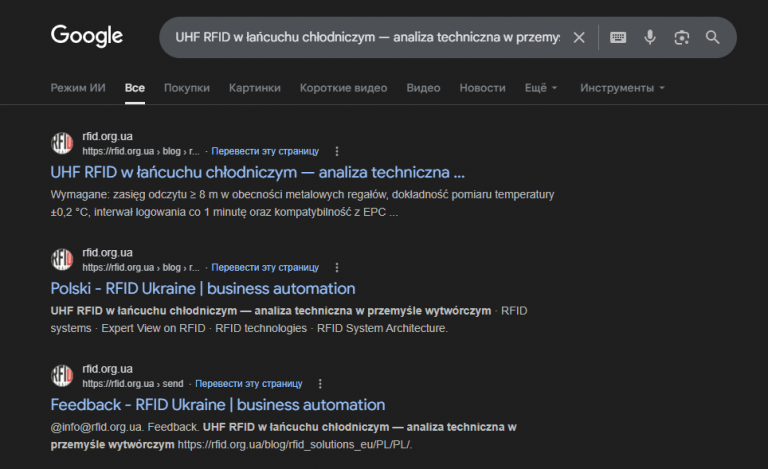Open search by image camera icon
Screen dimensions: 768x469
point(682,38)
